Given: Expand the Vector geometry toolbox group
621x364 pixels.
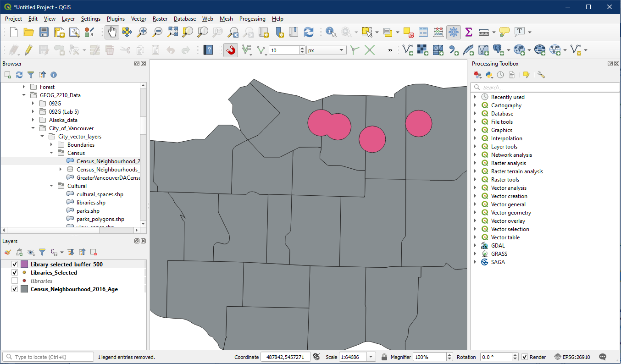Looking at the screenshot, I should 475,213.
